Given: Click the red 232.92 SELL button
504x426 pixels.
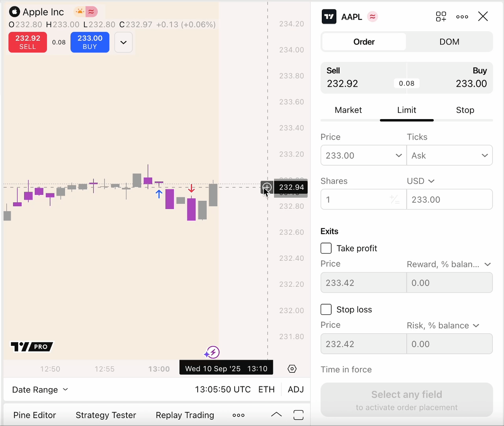Looking at the screenshot, I should pos(28,42).
